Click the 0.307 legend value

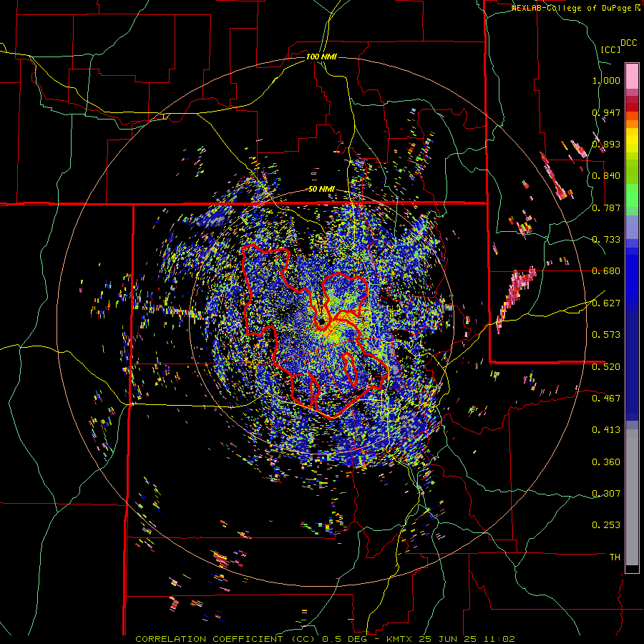(x=606, y=493)
